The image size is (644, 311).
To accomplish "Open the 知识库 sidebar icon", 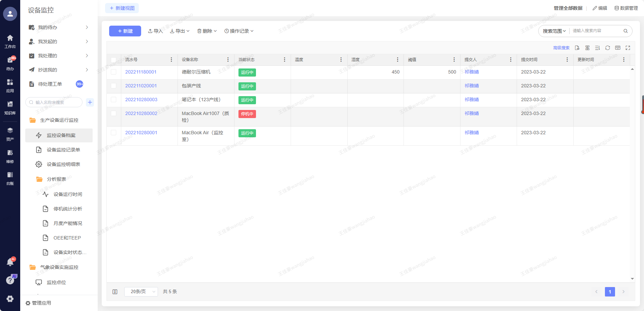I will [10, 107].
